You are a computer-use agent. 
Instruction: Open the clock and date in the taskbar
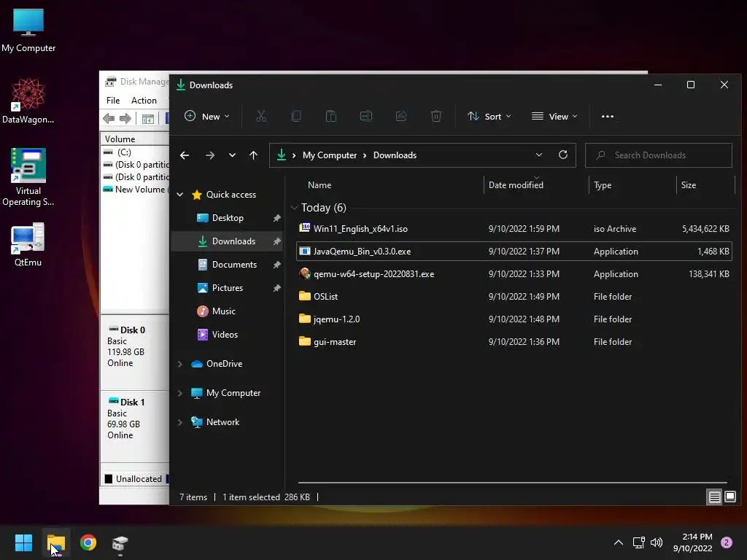pyautogui.click(x=693, y=542)
